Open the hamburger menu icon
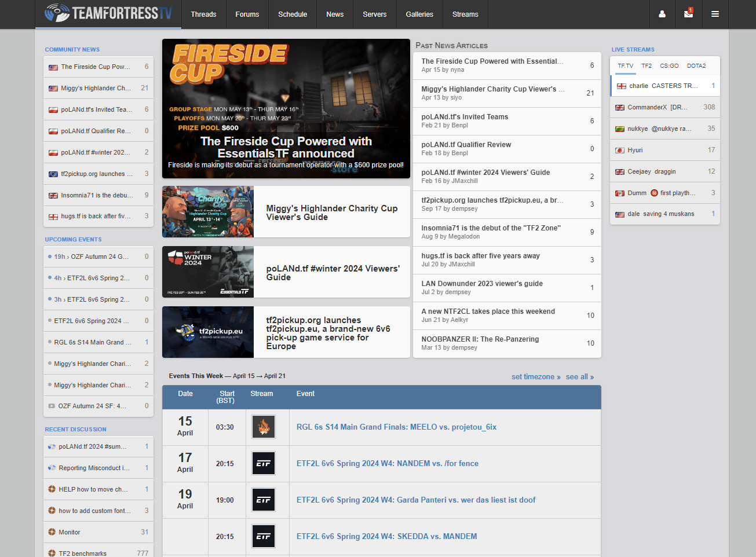Image resolution: width=756 pixels, height=557 pixels. click(715, 14)
